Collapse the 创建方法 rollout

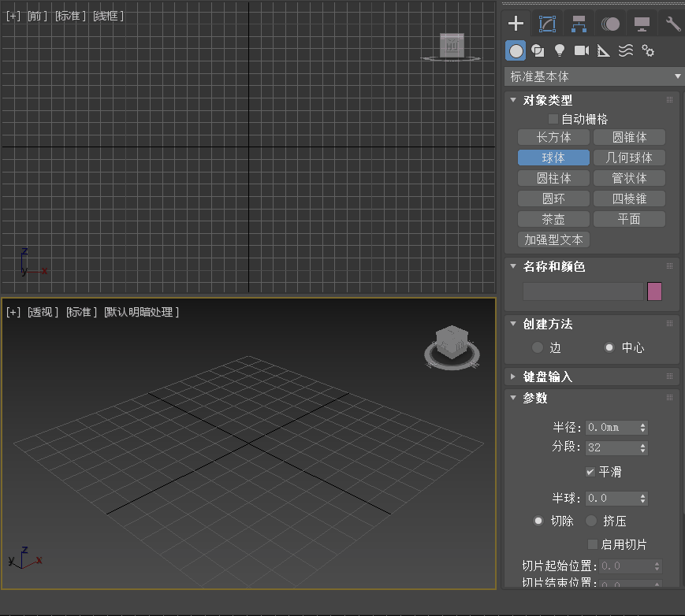[513, 324]
